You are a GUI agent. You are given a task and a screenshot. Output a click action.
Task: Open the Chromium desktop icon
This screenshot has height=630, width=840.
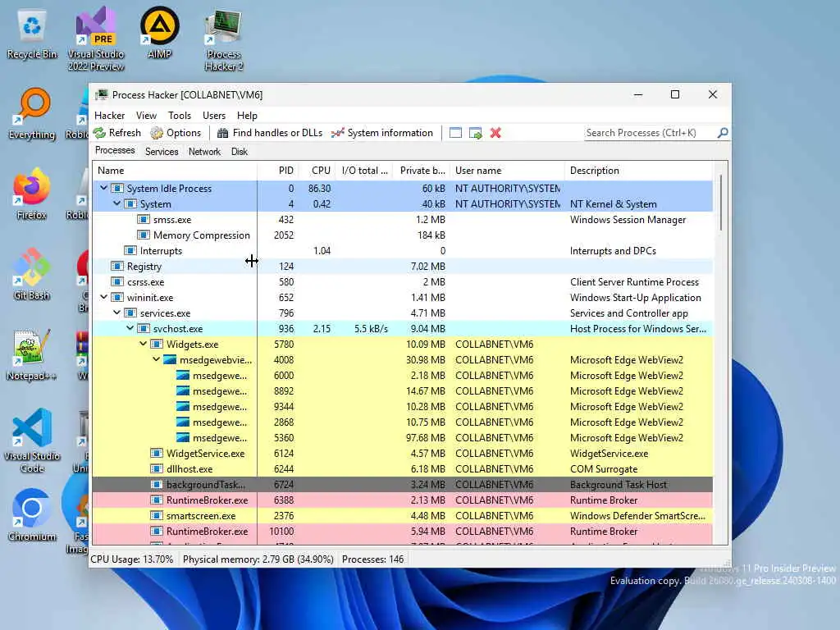coord(32,515)
